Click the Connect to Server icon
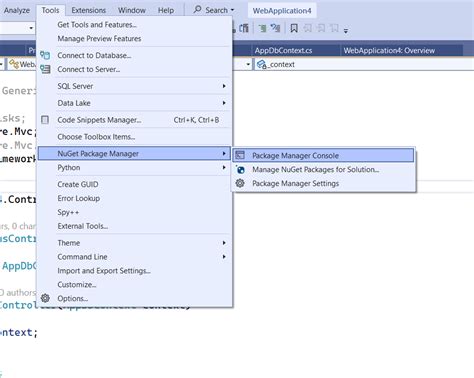Screen dimensions: 474x378 (x=45, y=69)
